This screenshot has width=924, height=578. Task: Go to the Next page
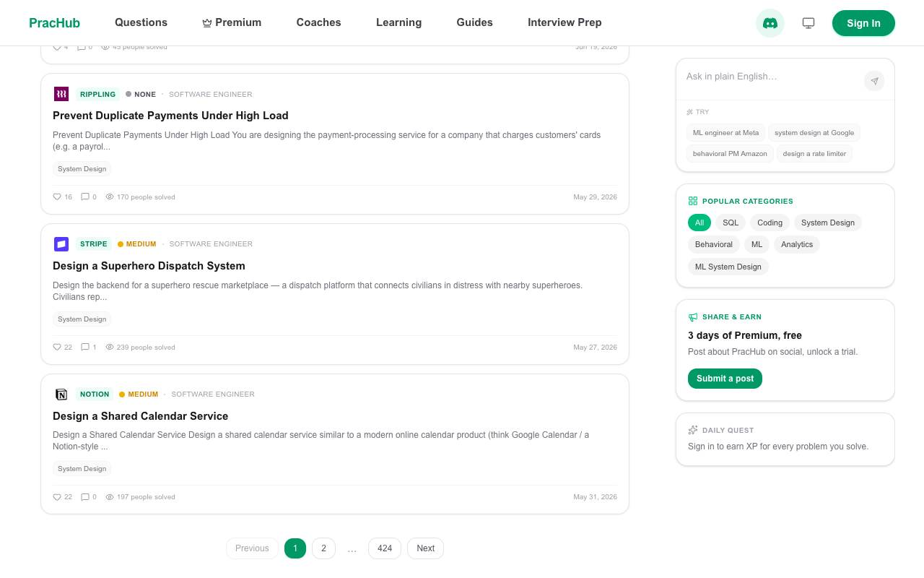point(425,548)
